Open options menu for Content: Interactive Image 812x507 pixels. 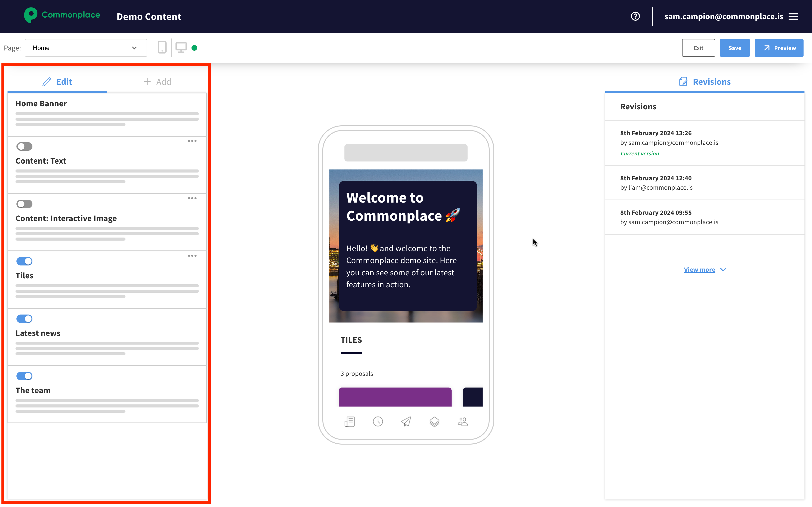coord(192,199)
